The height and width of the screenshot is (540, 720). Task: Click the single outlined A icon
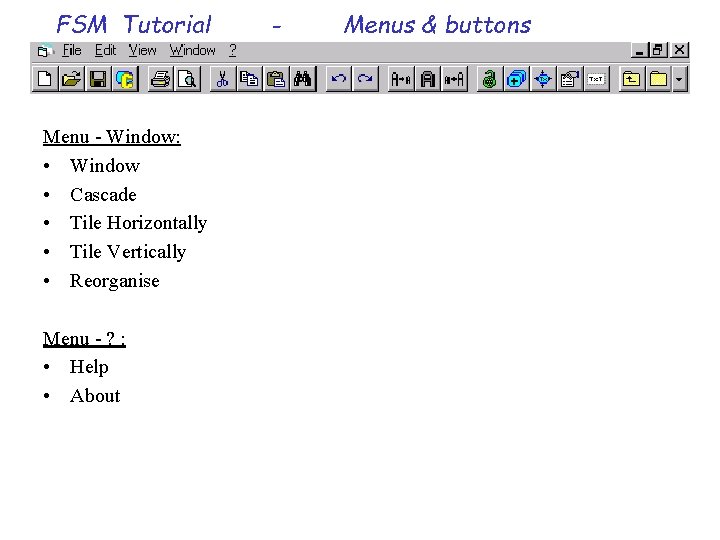pyautogui.click(x=428, y=79)
